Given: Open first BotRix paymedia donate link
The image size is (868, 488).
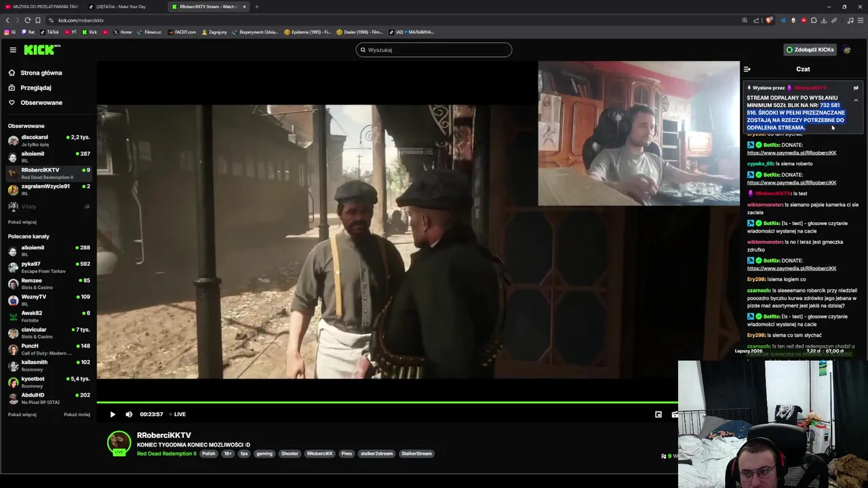Looking at the screenshot, I should tap(791, 152).
